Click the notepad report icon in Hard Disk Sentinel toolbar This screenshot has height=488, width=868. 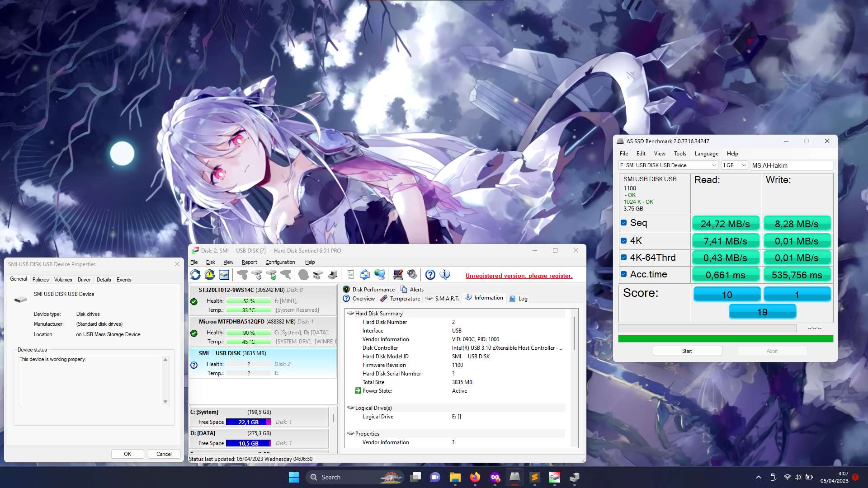[350, 275]
